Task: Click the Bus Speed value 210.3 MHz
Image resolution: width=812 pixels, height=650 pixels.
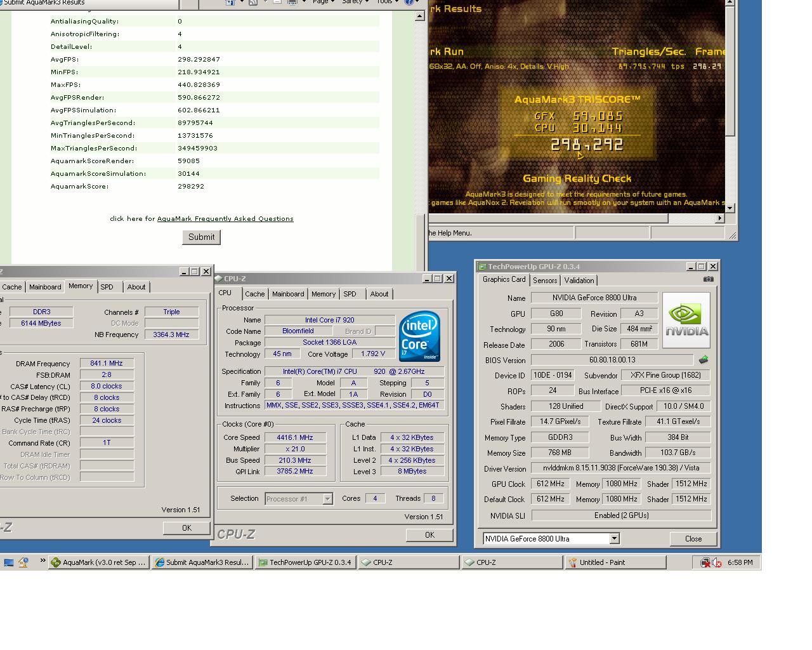Action: pos(295,460)
